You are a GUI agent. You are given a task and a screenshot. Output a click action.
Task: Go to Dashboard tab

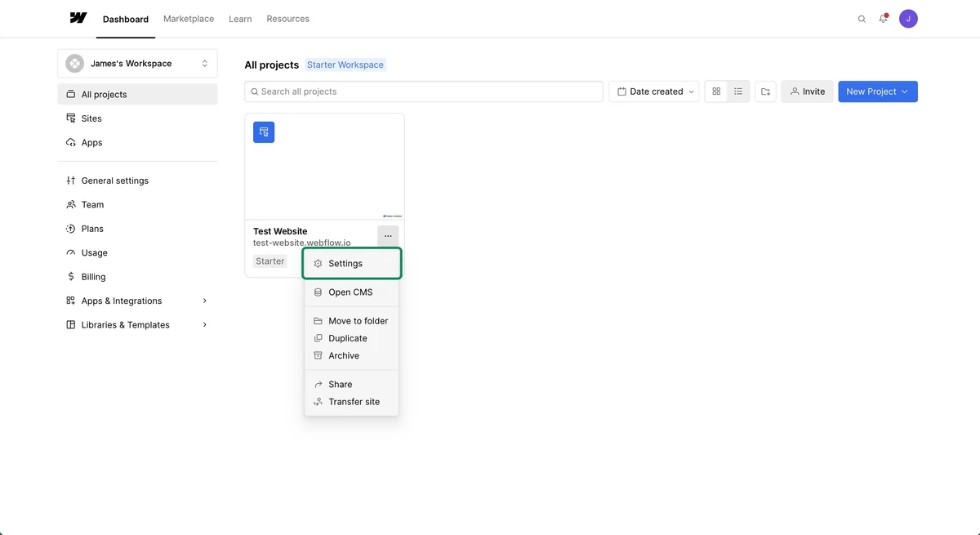(x=126, y=19)
